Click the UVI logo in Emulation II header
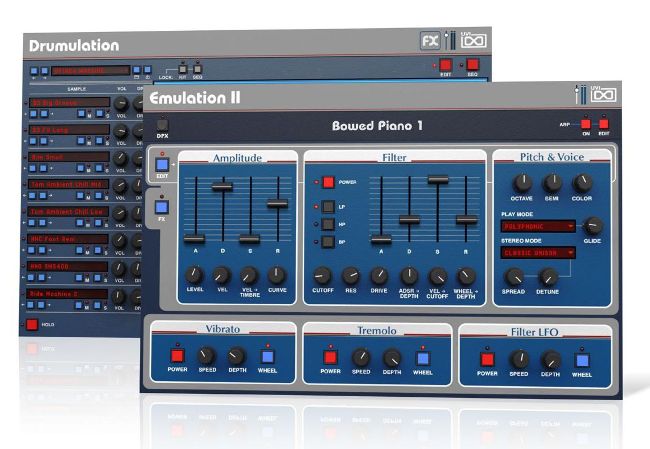Screen dimensions: 650x449 click(x=603, y=95)
